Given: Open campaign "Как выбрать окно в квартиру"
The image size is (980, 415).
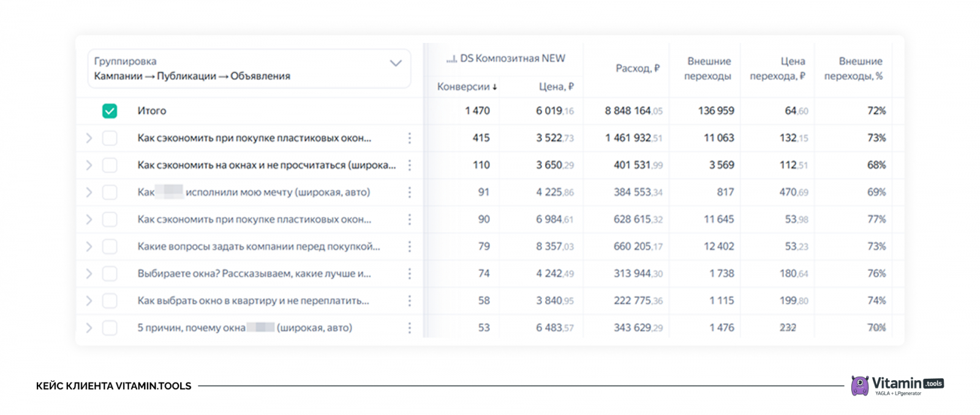Looking at the screenshot, I should click(x=253, y=300).
